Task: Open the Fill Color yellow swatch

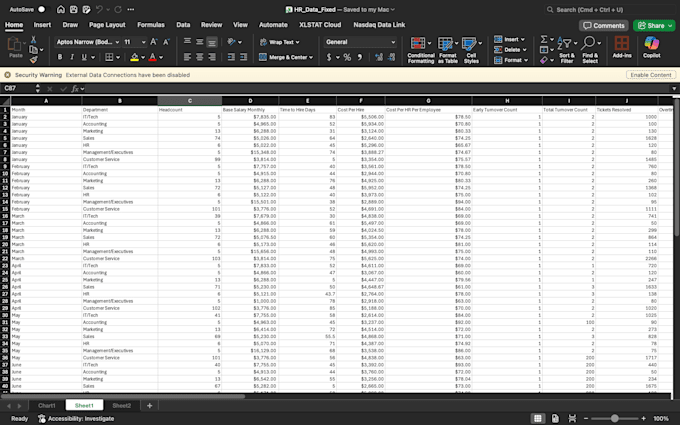Action: point(134,57)
